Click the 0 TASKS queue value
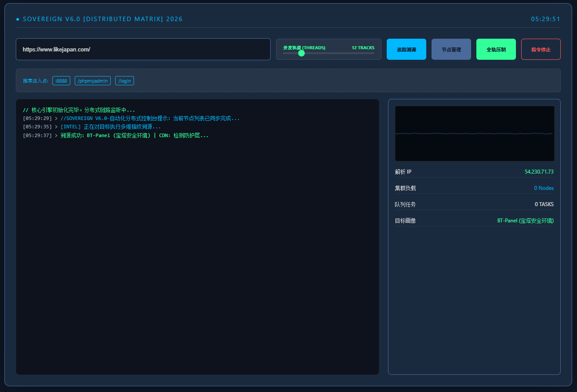577x392 pixels. pos(544,204)
